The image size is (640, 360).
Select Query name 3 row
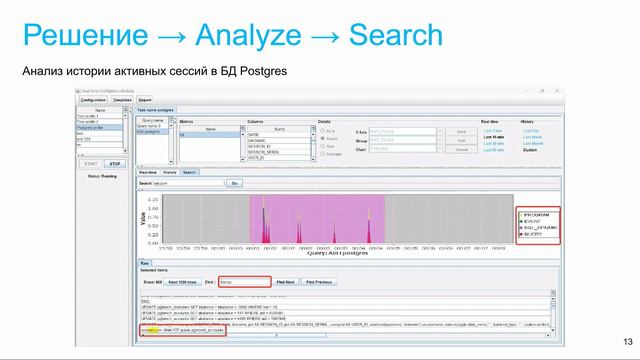coord(152,126)
